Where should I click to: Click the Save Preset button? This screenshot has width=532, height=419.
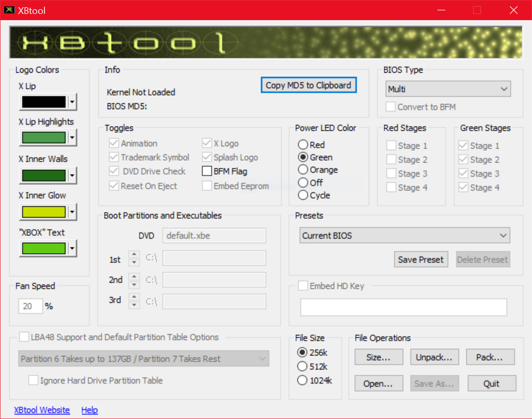[x=421, y=259]
